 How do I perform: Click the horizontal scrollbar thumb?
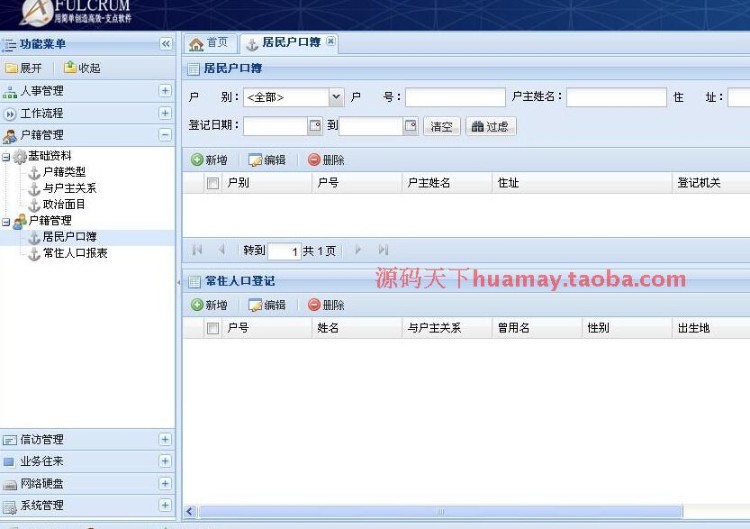[441, 512]
